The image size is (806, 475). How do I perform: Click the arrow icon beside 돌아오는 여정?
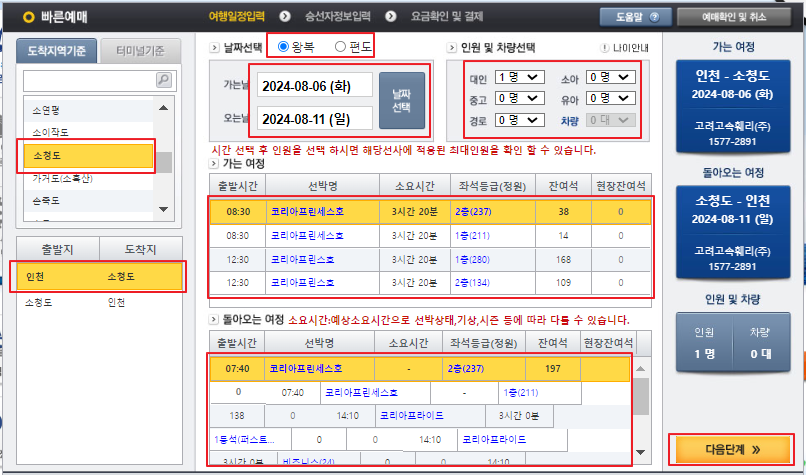pos(214,320)
